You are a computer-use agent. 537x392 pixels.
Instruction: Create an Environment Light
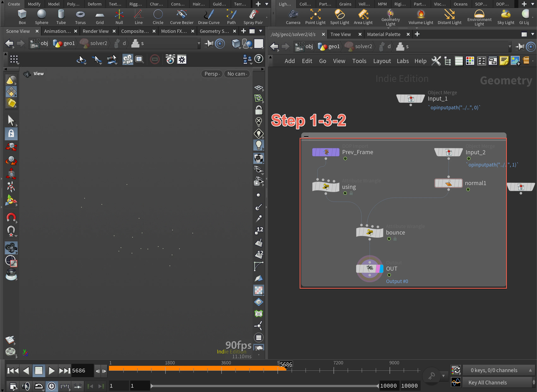(479, 18)
